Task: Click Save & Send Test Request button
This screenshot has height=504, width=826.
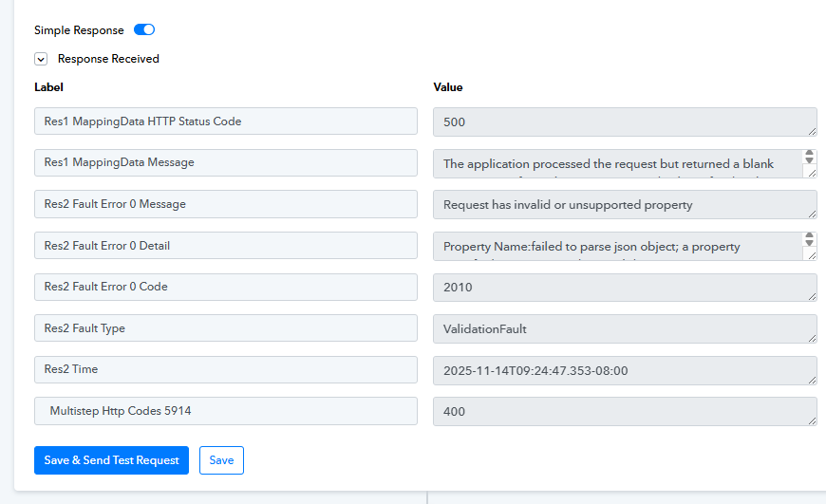Action: (111, 460)
